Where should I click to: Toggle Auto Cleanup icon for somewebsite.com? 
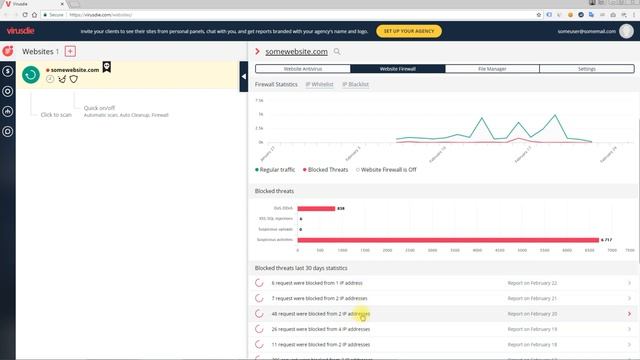click(62, 79)
